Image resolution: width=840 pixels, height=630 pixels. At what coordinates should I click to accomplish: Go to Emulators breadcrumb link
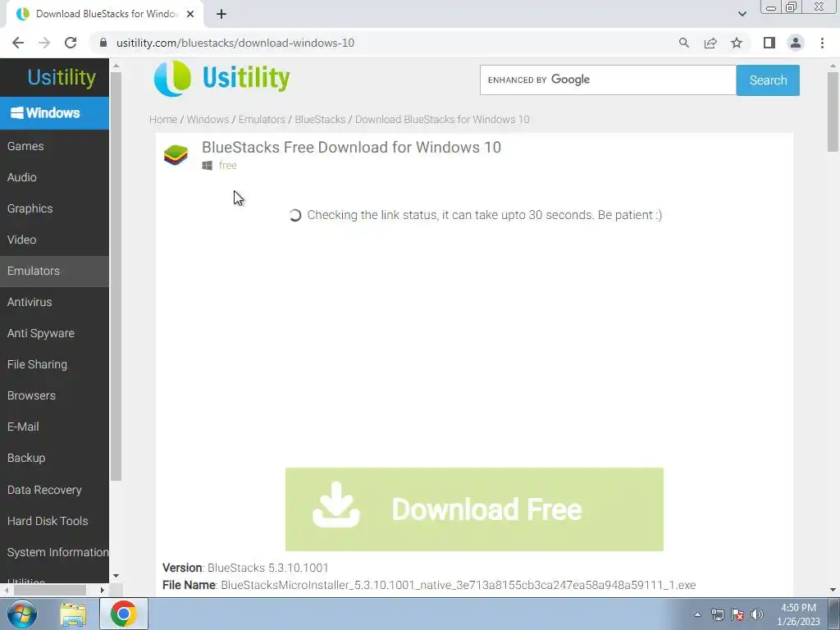pos(262,120)
